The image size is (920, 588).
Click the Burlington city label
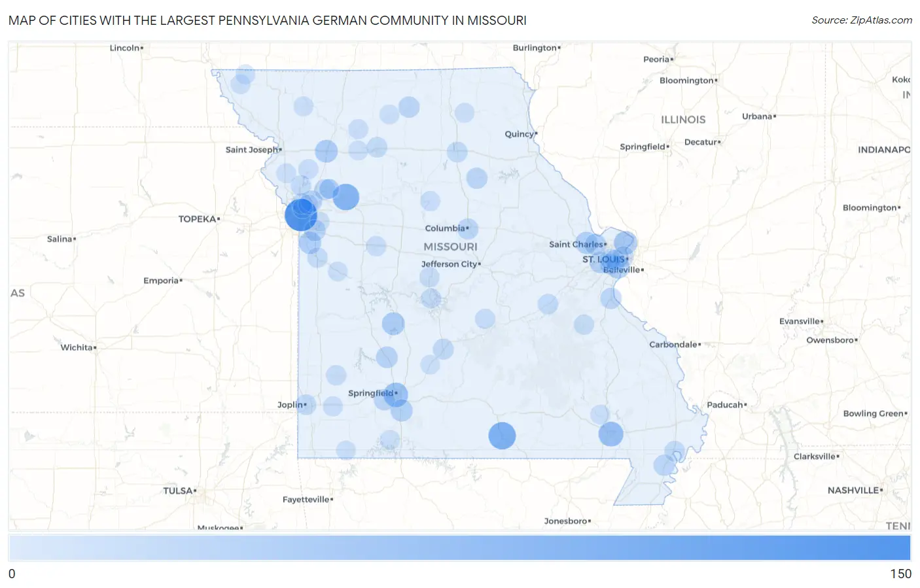coord(535,48)
